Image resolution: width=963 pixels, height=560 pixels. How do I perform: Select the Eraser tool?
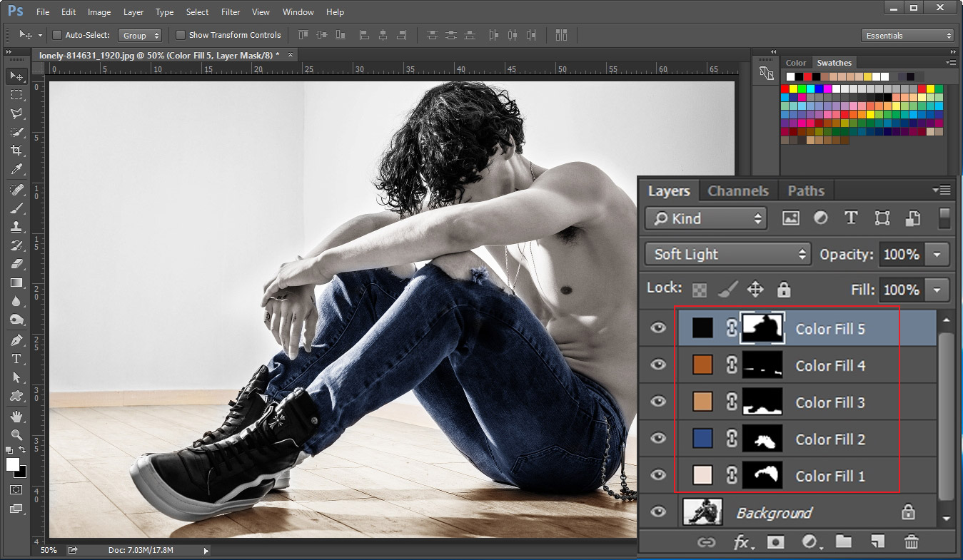[x=16, y=264]
